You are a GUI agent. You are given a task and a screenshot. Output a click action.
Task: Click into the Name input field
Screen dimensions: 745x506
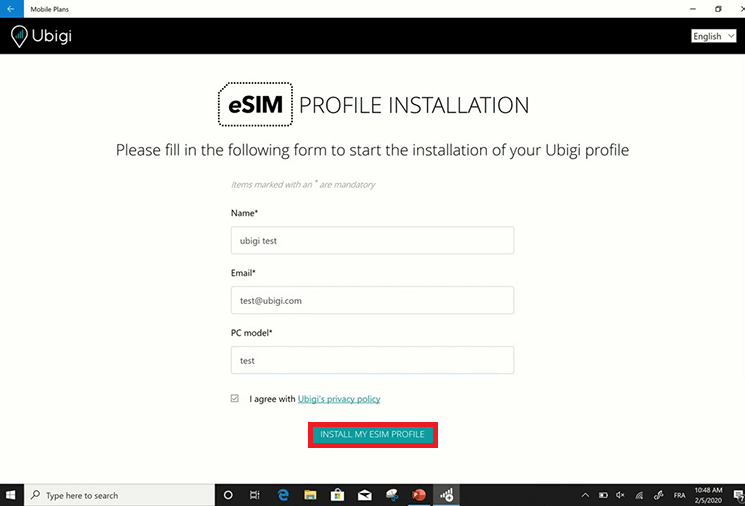tap(372, 240)
